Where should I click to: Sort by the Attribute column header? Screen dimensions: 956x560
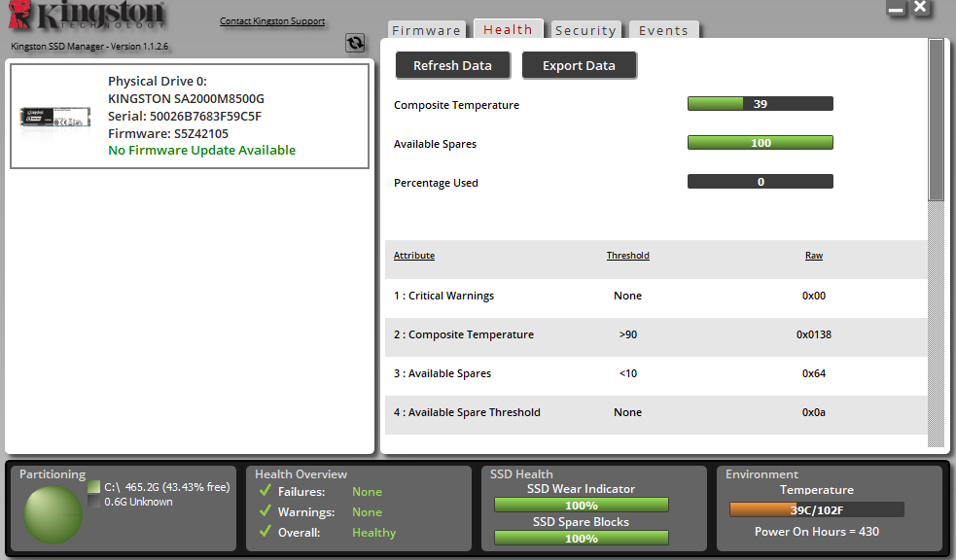point(414,256)
